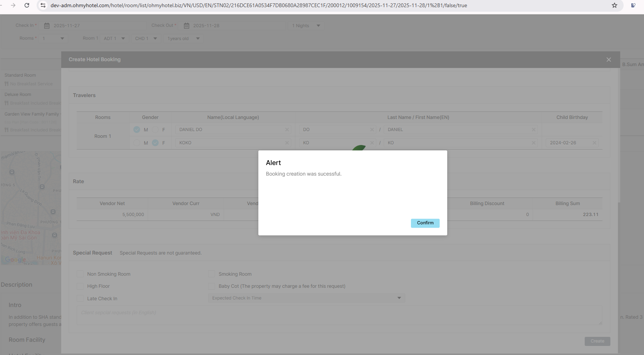
Task: Open the ADT 1 adults dropdown
Action: point(114,39)
